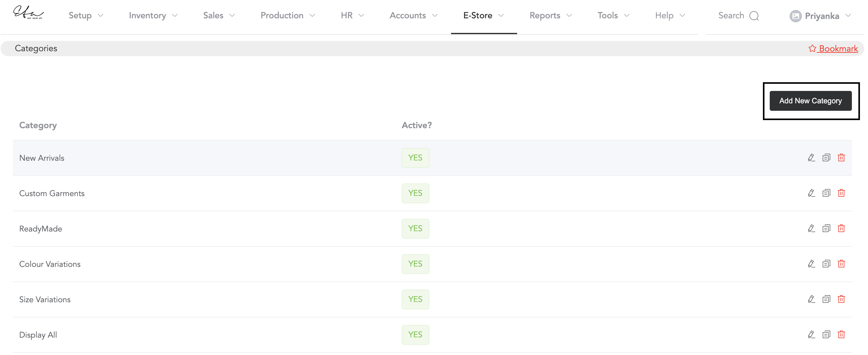Delete the New Arrivals category
This screenshot has width=868, height=355.
coord(841,158)
